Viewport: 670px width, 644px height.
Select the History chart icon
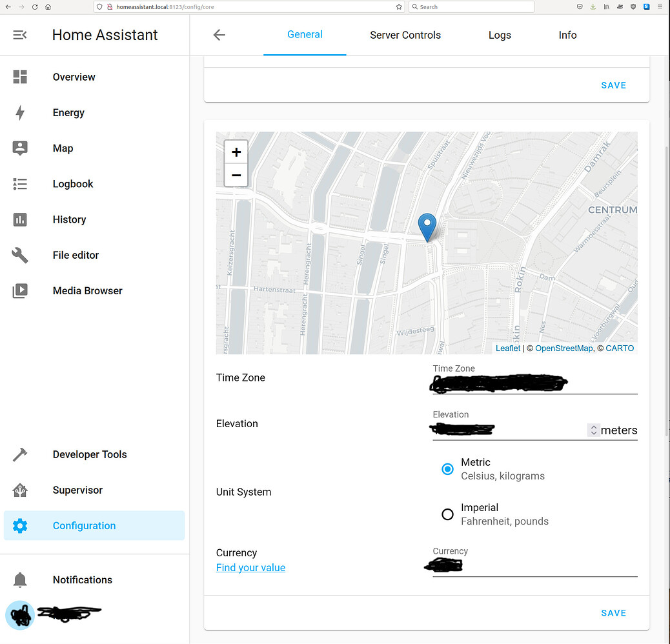20,219
